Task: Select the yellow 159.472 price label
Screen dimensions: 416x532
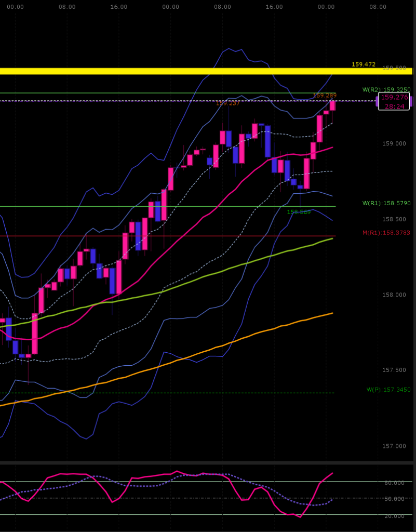Action: (363, 64)
